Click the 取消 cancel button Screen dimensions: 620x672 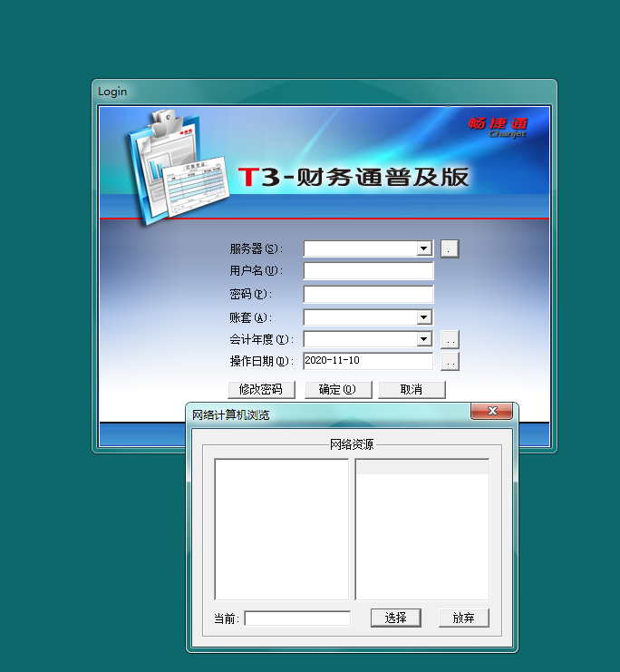pos(412,390)
